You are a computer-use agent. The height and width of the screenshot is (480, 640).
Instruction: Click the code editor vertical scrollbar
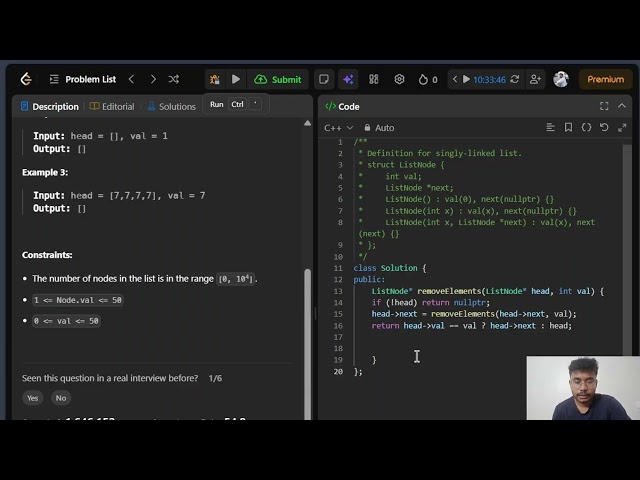(x=627, y=249)
